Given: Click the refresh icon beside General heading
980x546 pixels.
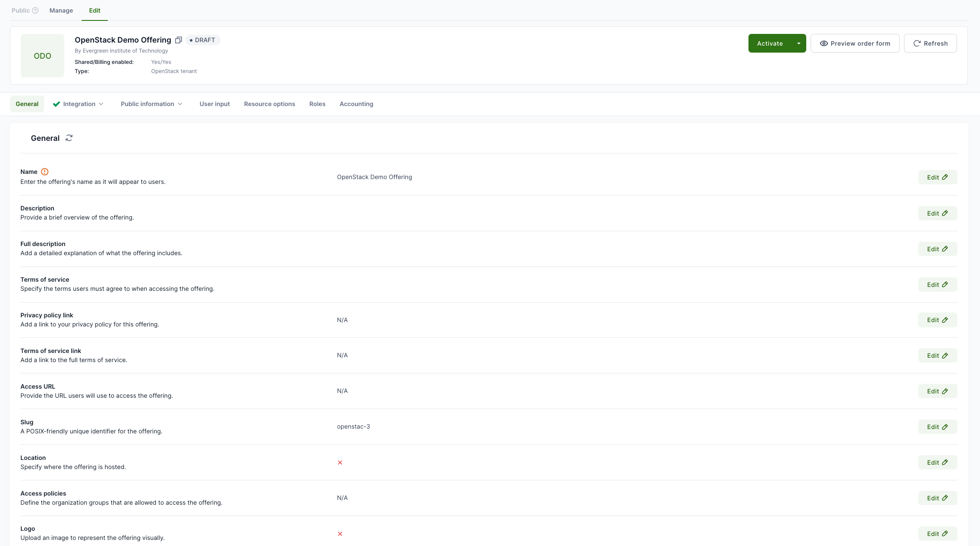Looking at the screenshot, I should coord(69,138).
